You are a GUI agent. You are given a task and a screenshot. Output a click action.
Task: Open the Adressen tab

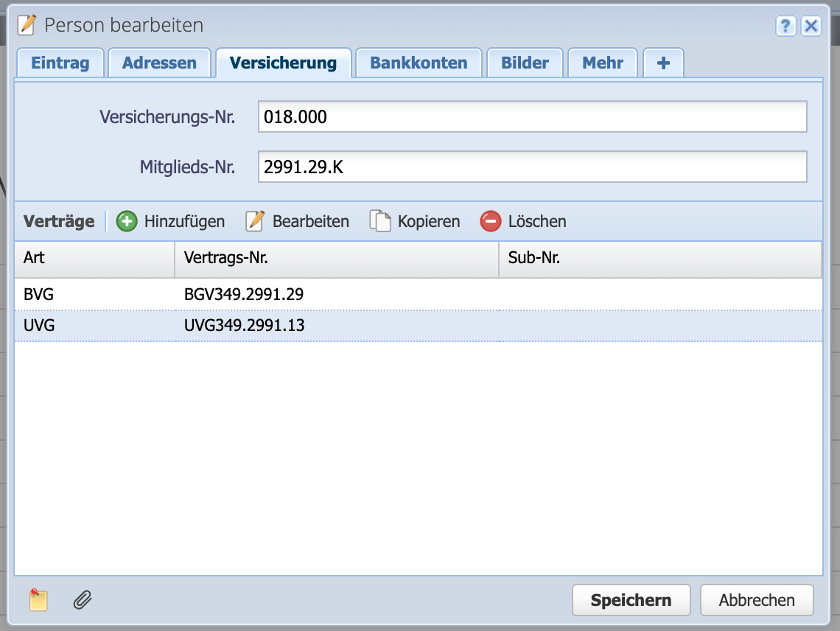pyautogui.click(x=159, y=63)
